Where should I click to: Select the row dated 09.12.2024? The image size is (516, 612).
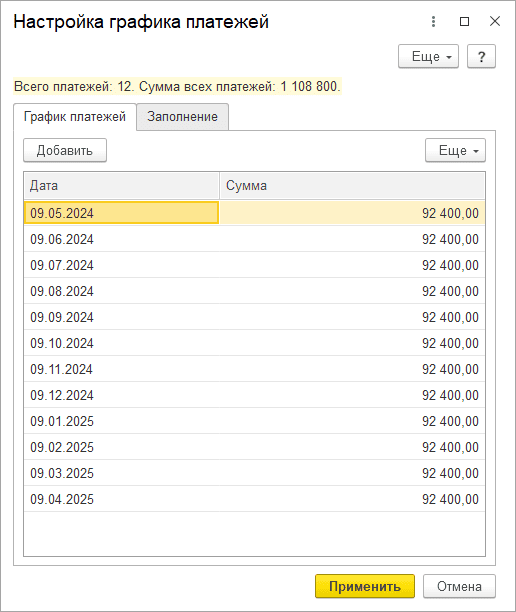254,395
